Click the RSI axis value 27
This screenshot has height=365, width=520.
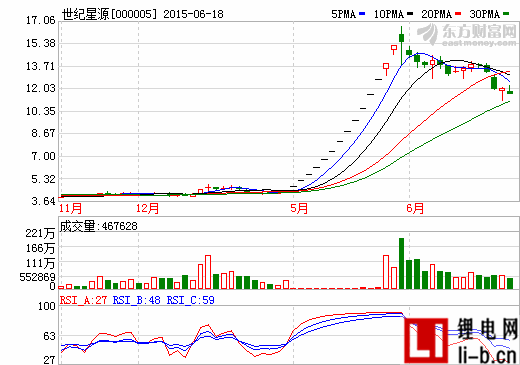(49, 360)
